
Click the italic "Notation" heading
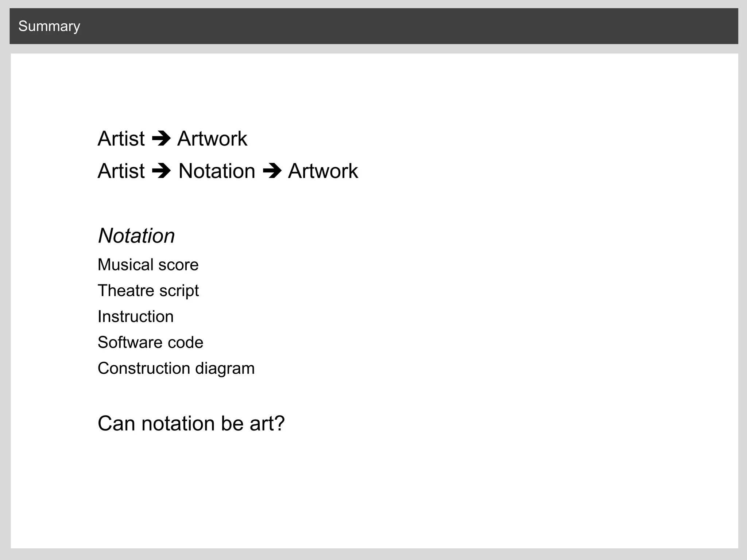click(x=136, y=236)
